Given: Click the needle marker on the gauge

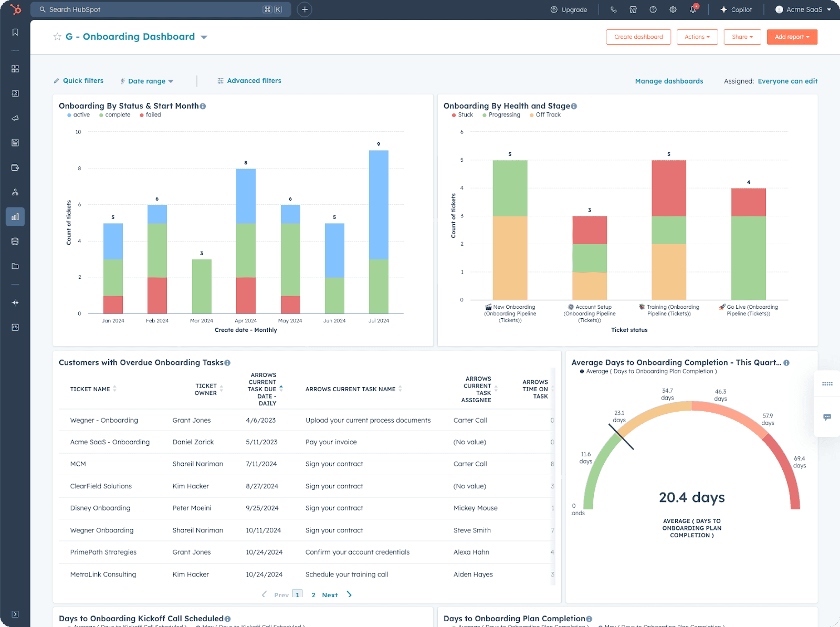Looking at the screenshot, I should tap(621, 436).
